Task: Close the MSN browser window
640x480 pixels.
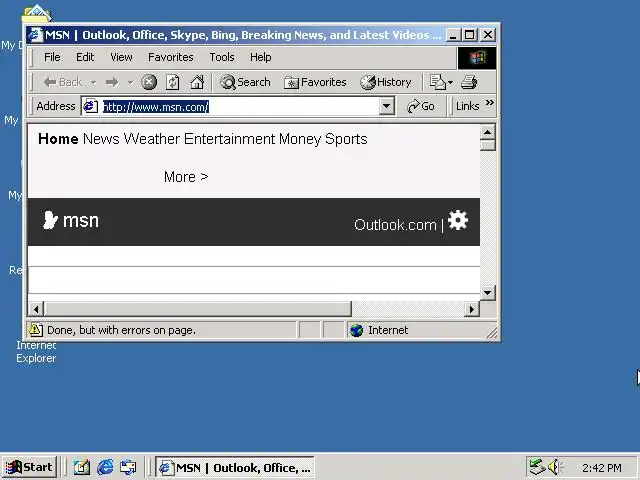Action: pos(488,35)
